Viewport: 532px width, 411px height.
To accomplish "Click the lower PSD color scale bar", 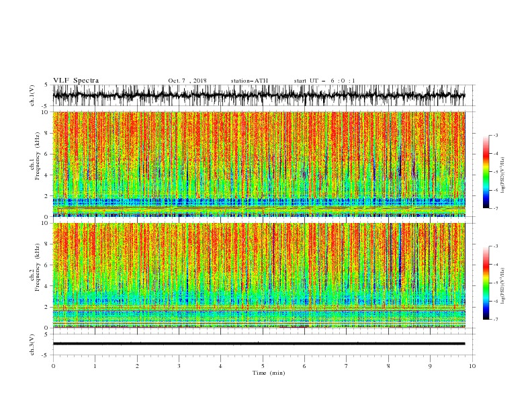I will point(486,283).
